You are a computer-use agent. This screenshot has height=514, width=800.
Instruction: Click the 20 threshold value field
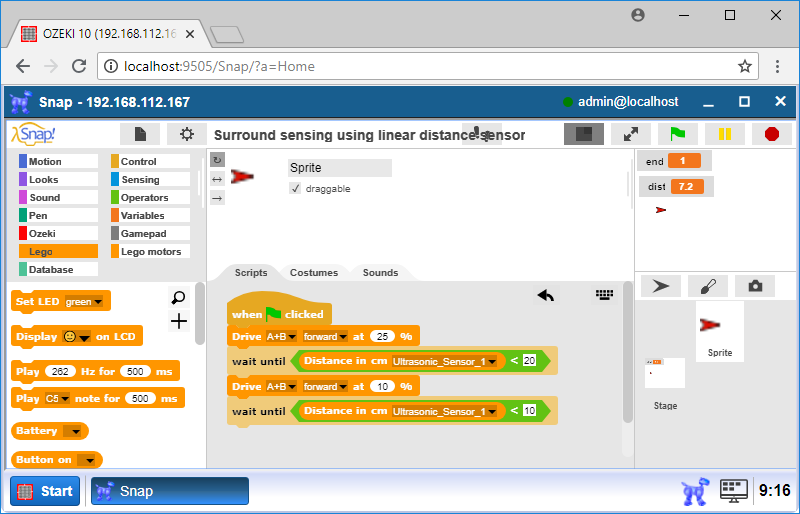point(529,360)
